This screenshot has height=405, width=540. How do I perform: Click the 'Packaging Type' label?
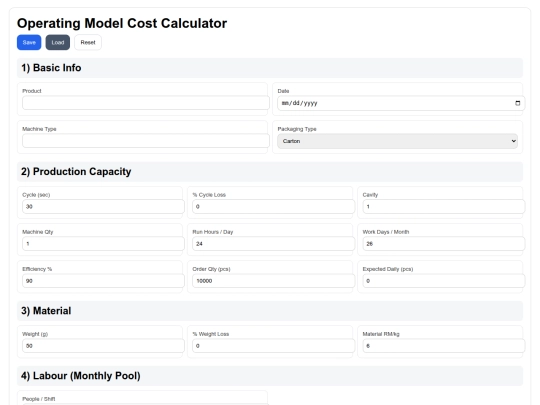[x=297, y=129]
